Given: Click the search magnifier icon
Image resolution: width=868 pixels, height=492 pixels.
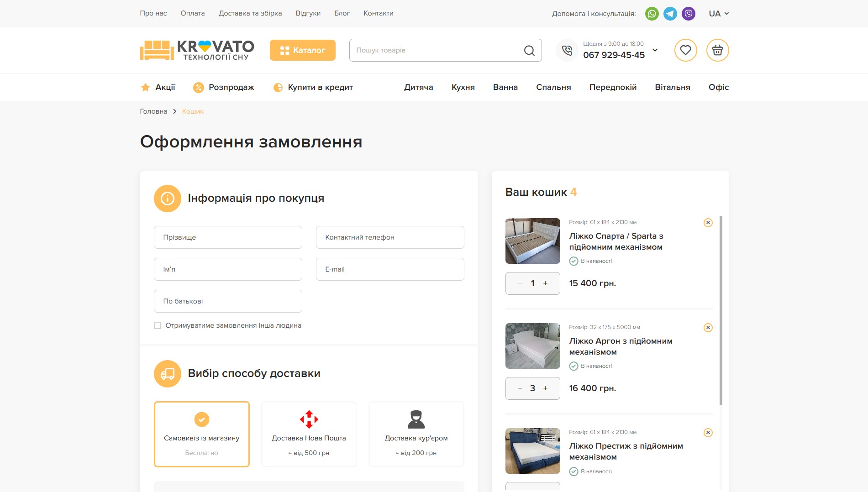Looking at the screenshot, I should point(529,50).
